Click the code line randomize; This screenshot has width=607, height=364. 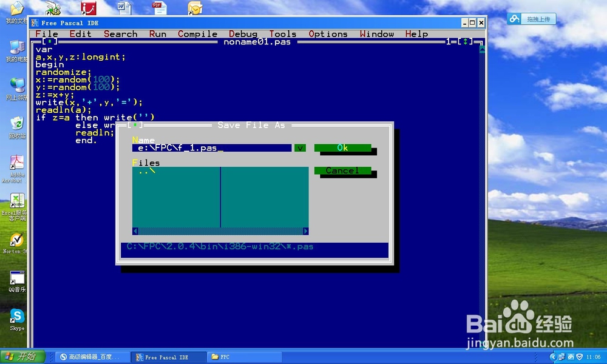click(x=64, y=72)
